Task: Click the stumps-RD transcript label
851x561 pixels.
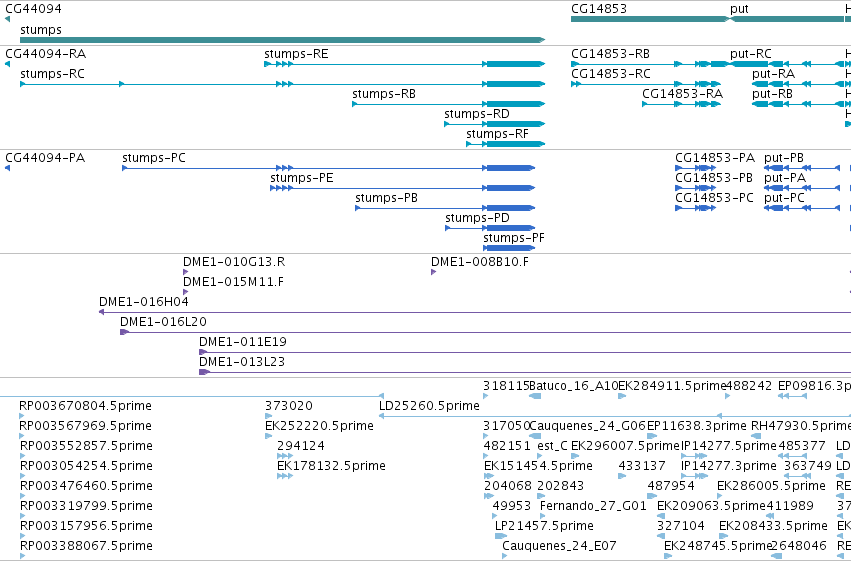Action: click(x=477, y=114)
